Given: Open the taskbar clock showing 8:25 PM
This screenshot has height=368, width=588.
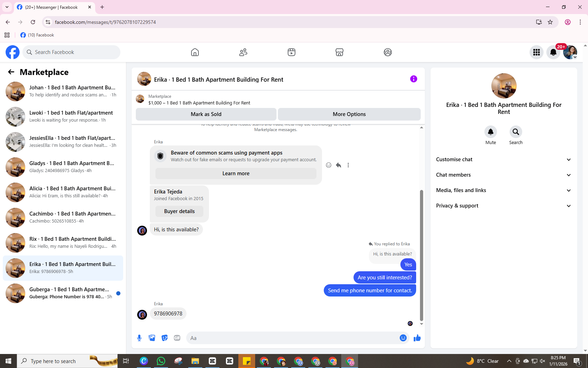Looking at the screenshot, I should [x=558, y=361].
